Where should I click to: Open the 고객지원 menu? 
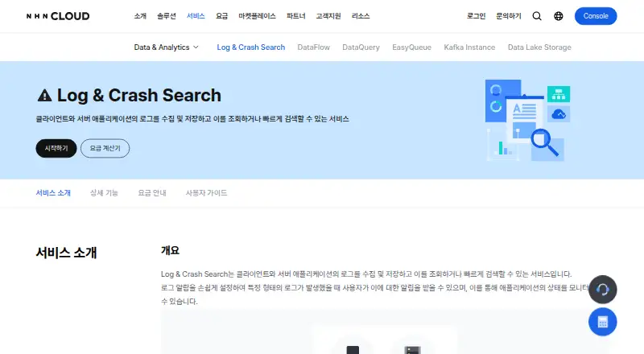point(328,16)
